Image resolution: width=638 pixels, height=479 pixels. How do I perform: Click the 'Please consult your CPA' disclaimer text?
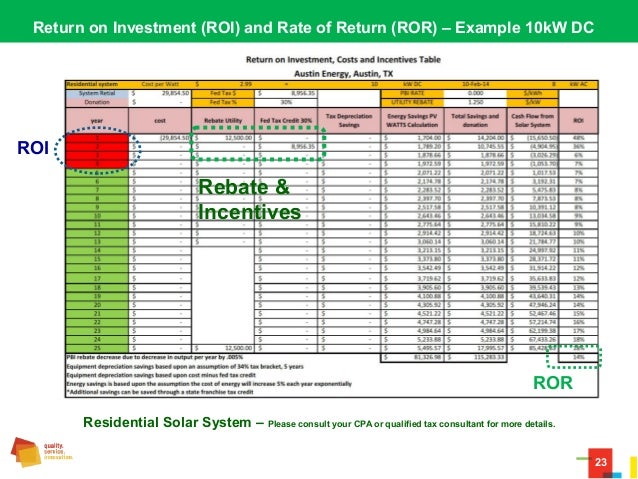coord(411,424)
